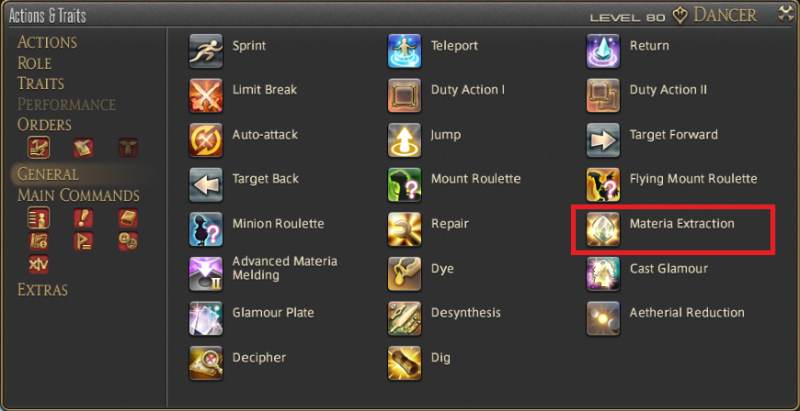800x411 pixels.
Task: Click the Sprint action icon
Action: (x=206, y=51)
